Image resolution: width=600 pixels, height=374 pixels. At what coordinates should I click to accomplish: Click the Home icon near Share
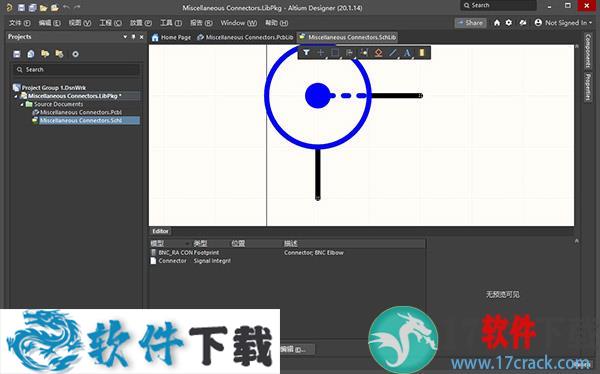click(497, 23)
